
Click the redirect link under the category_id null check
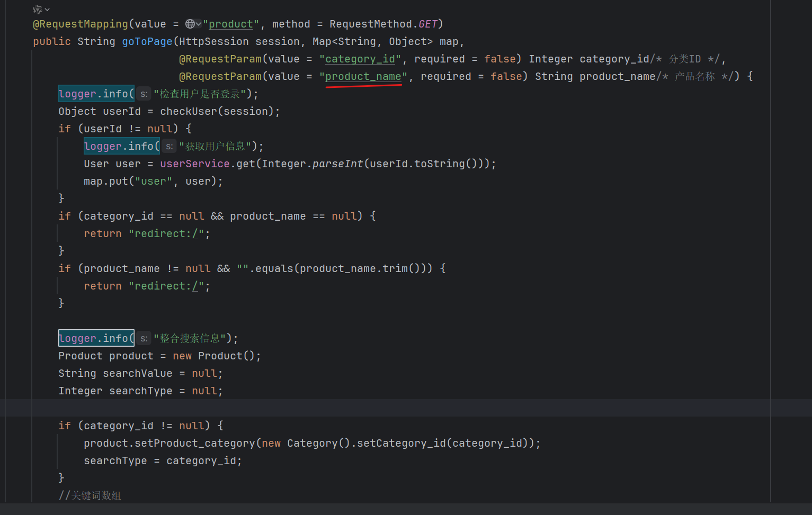pos(194,233)
